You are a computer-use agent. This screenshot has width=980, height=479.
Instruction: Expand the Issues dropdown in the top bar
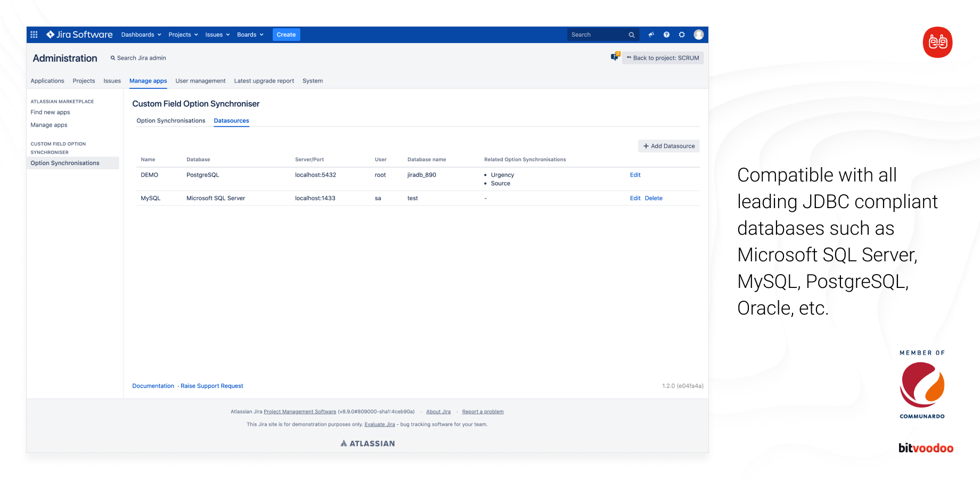(x=217, y=35)
